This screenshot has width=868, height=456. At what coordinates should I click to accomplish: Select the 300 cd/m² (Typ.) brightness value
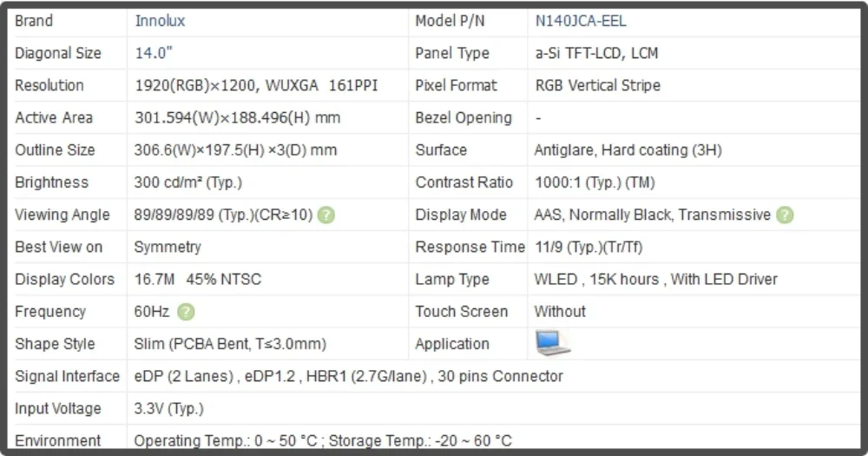tap(188, 182)
